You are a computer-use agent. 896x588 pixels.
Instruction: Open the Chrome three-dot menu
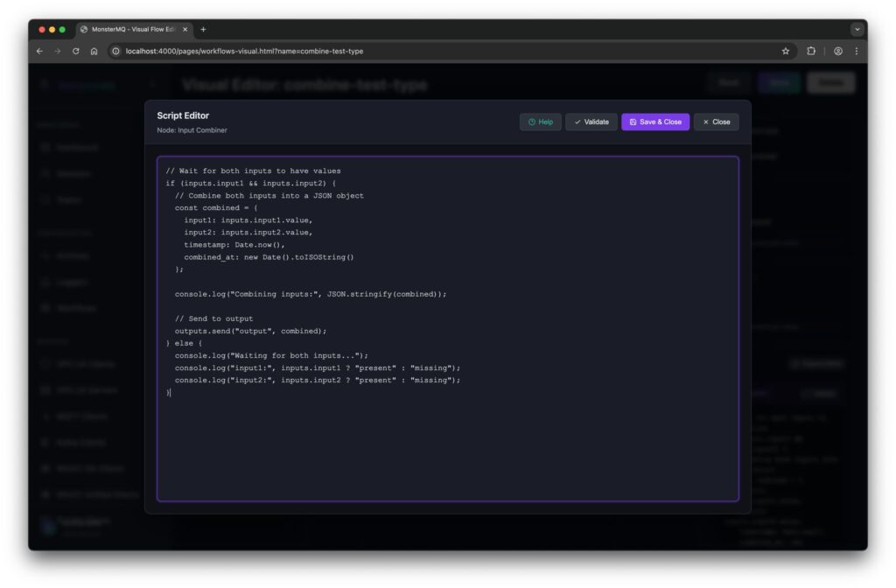coord(856,52)
